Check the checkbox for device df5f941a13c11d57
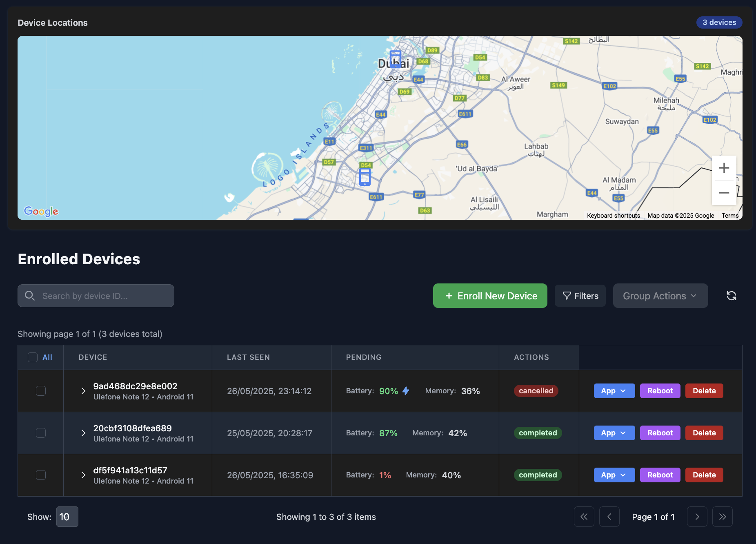This screenshot has height=544, width=756. click(40, 475)
